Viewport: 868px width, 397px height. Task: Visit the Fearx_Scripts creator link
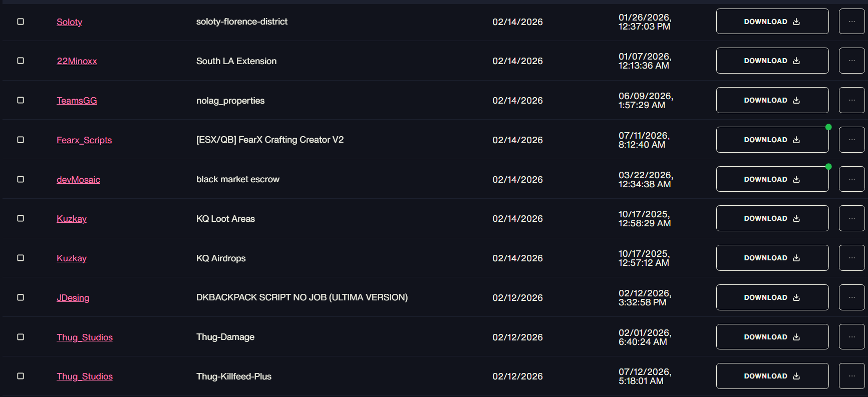(84, 140)
